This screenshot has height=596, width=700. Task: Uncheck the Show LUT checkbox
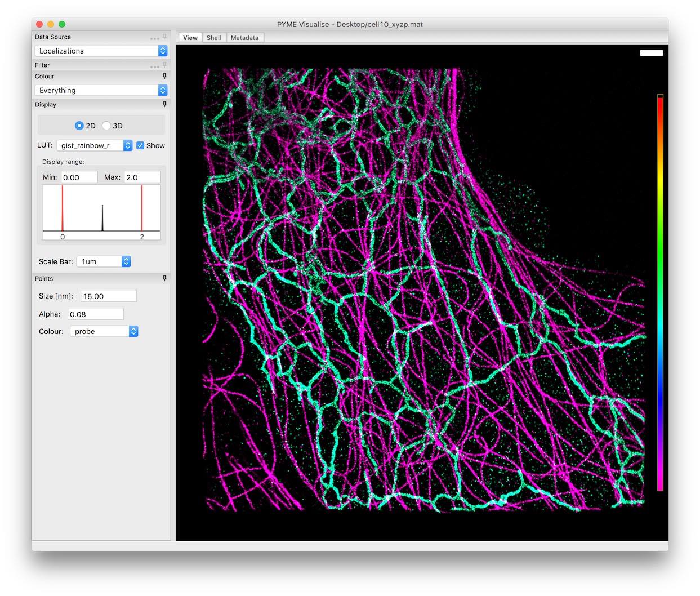point(140,145)
